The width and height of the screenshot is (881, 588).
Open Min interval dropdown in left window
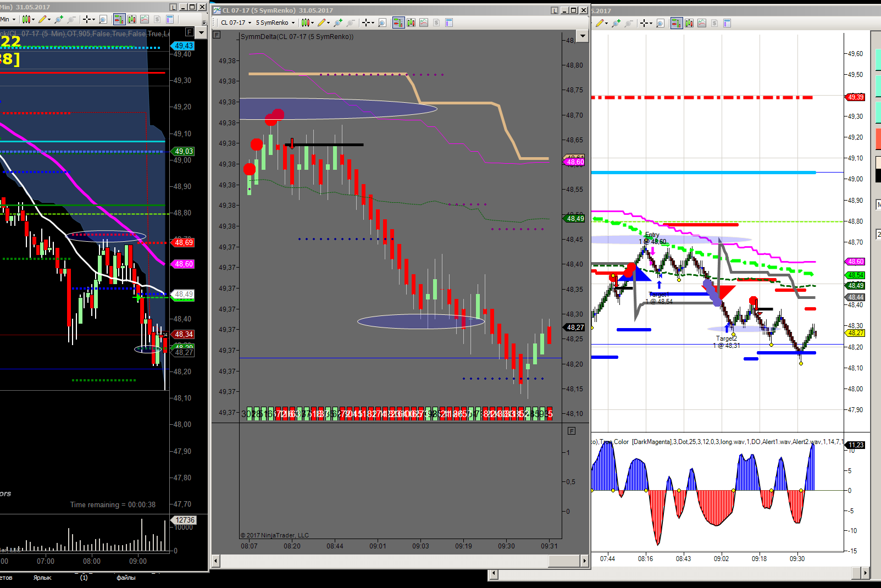(x=8, y=19)
